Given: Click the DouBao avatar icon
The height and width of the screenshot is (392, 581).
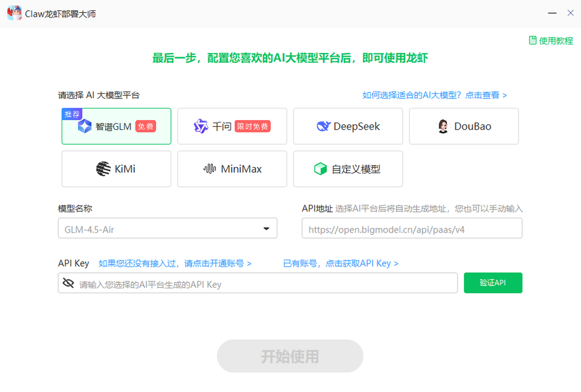Looking at the screenshot, I should 444,126.
